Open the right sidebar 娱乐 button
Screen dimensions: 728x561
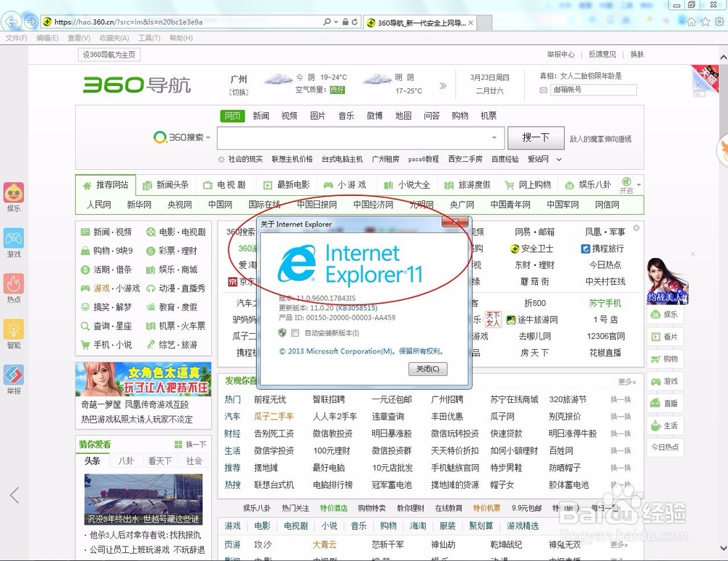click(x=665, y=315)
